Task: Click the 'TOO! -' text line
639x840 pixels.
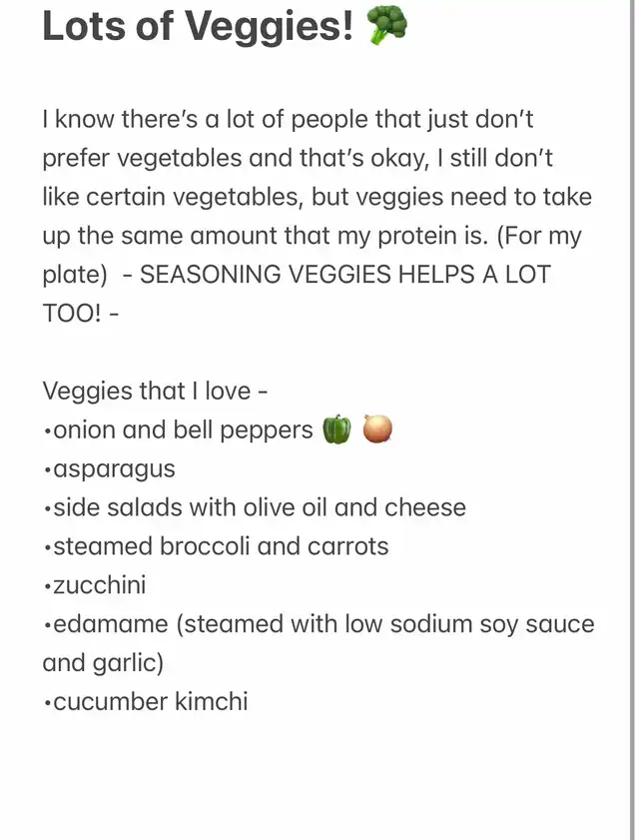Action: click(80, 314)
